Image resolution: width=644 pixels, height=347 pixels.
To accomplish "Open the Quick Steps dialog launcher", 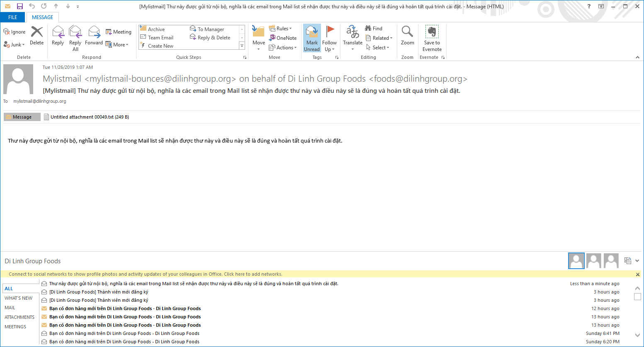I will [x=245, y=57].
